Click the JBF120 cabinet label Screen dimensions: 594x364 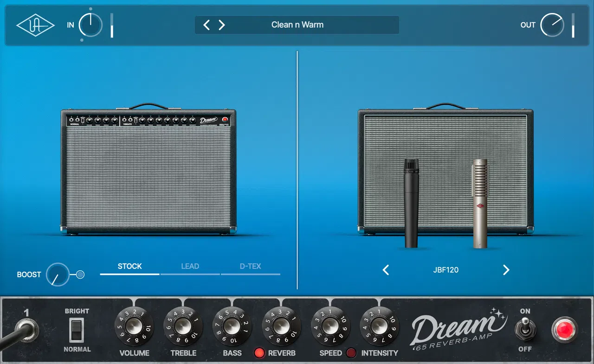point(445,269)
